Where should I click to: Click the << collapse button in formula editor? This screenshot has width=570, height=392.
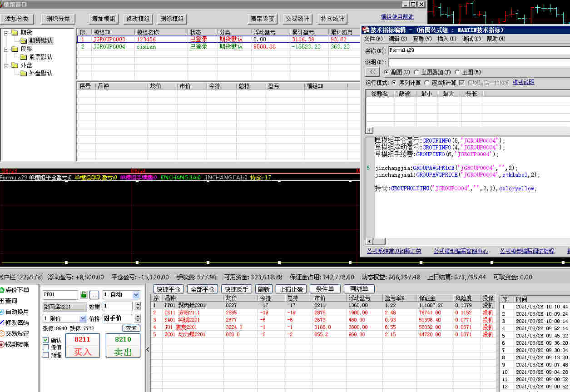tap(372, 72)
